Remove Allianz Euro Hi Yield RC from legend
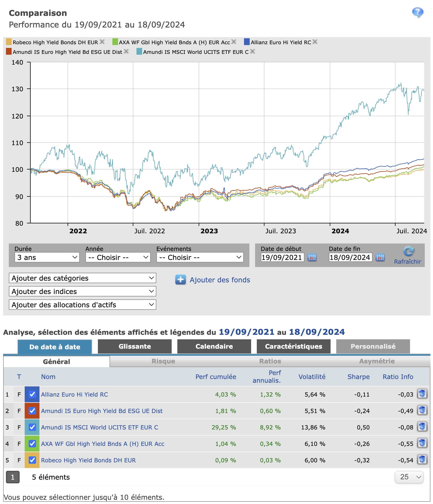 pyautogui.click(x=315, y=42)
